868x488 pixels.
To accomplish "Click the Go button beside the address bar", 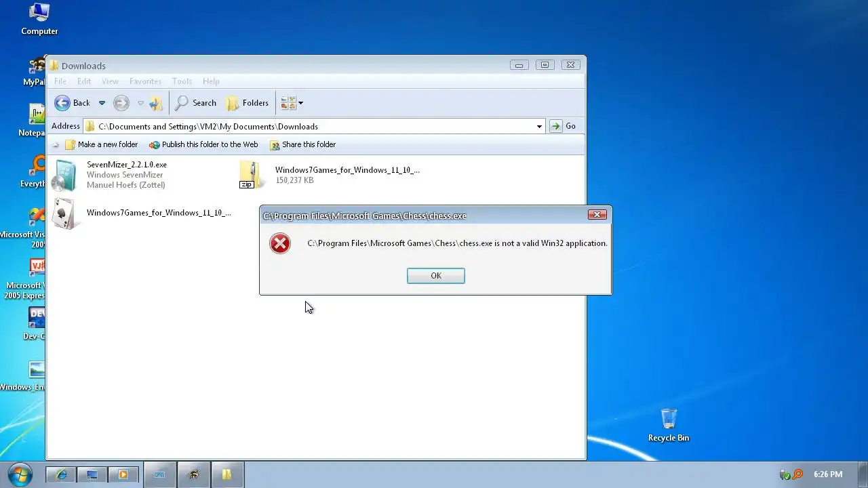I will tap(564, 126).
